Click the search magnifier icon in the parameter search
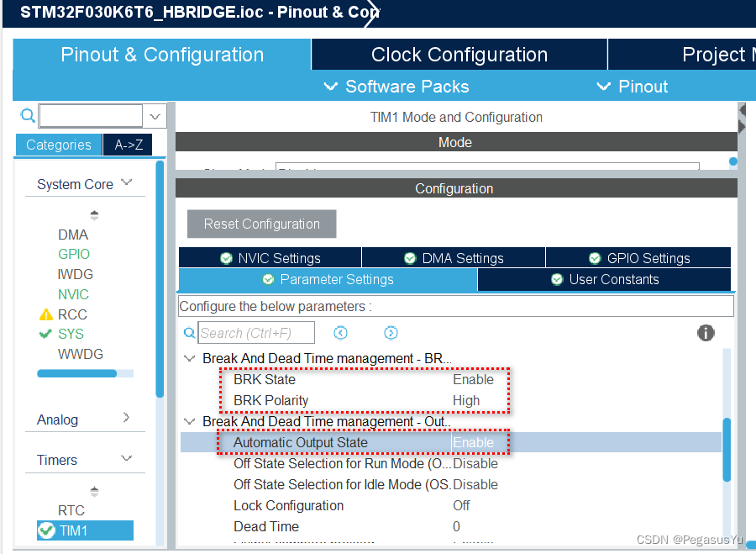 pos(190,333)
